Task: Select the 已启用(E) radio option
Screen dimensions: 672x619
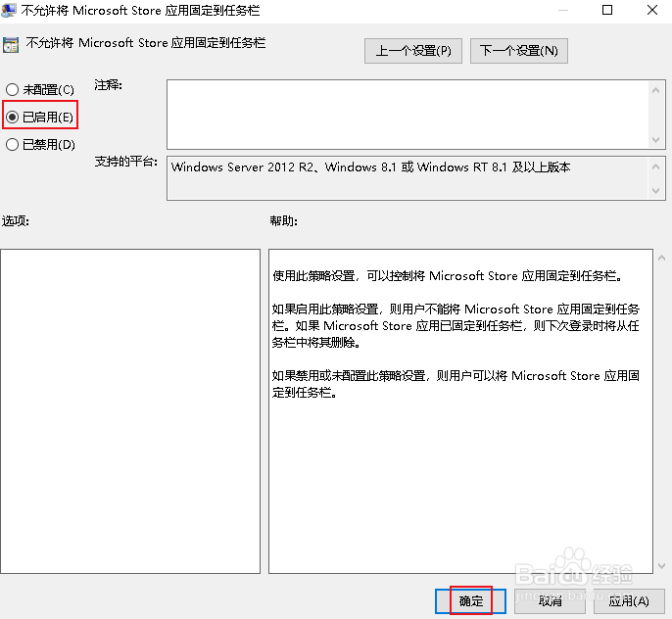Action: 40,117
